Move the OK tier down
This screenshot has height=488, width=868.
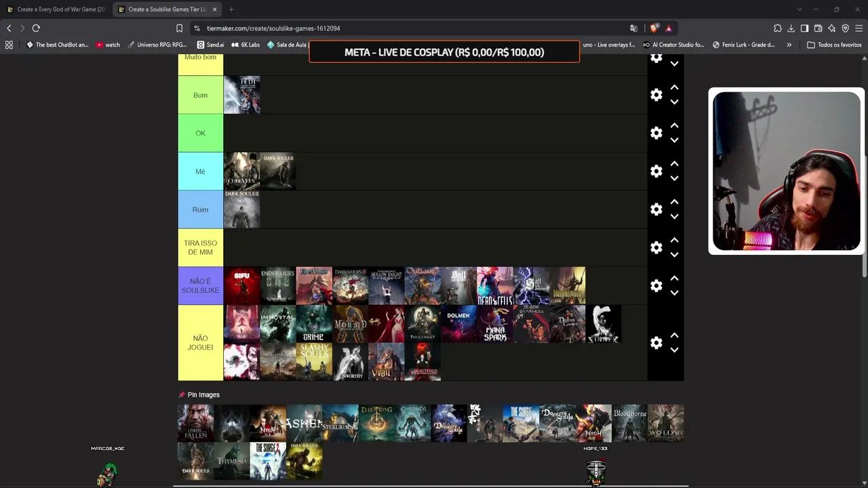(x=674, y=140)
